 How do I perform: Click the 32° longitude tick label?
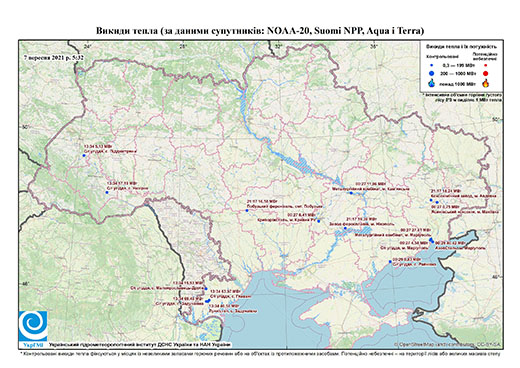(278, 47)
